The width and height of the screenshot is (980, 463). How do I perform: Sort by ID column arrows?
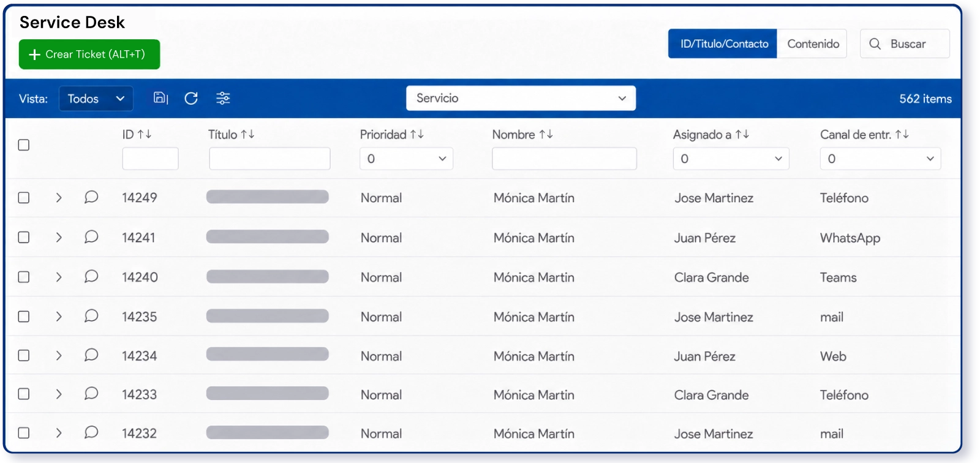click(145, 134)
